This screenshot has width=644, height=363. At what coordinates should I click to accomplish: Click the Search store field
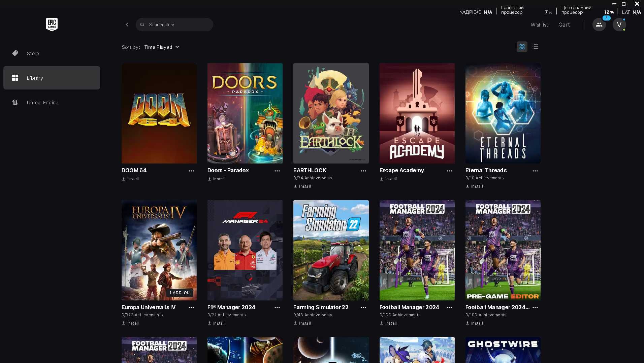click(174, 25)
